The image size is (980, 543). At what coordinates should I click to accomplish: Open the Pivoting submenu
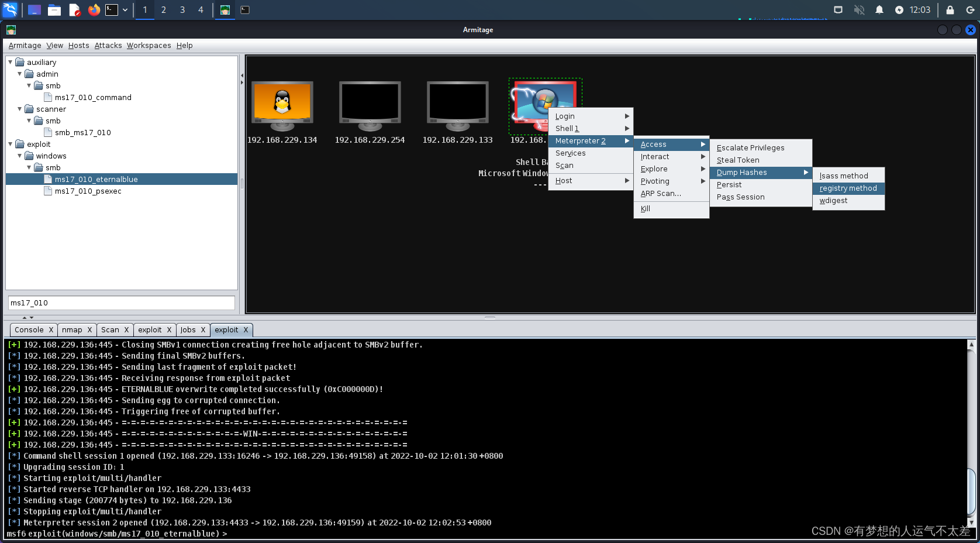(x=671, y=181)
